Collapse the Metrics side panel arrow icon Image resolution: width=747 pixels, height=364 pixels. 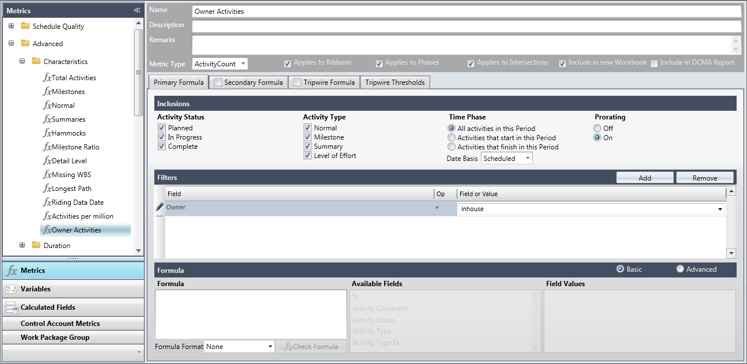coord(137,10)
